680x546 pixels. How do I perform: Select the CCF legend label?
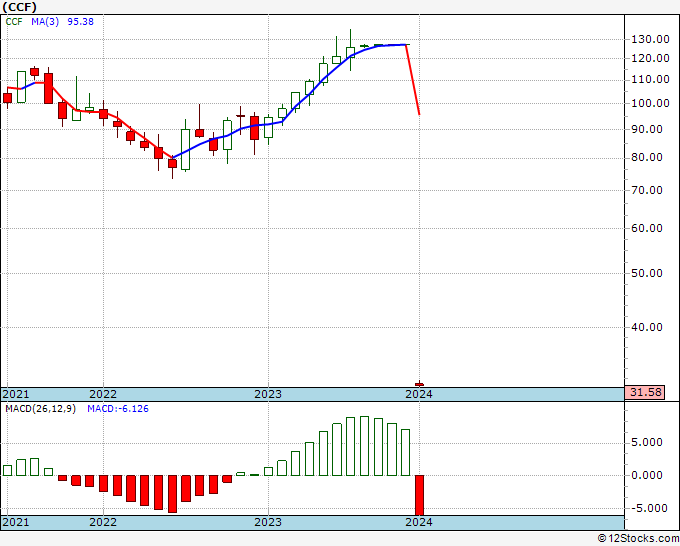14,21
